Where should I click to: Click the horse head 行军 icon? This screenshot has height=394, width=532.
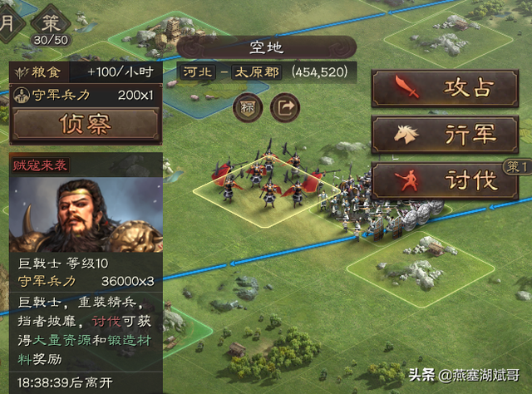pyautogui.click(x=406, y=135)
